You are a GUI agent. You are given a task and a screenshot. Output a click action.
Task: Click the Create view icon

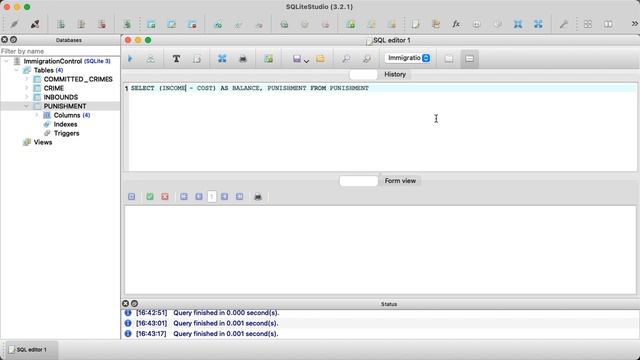tap(351, 24)
